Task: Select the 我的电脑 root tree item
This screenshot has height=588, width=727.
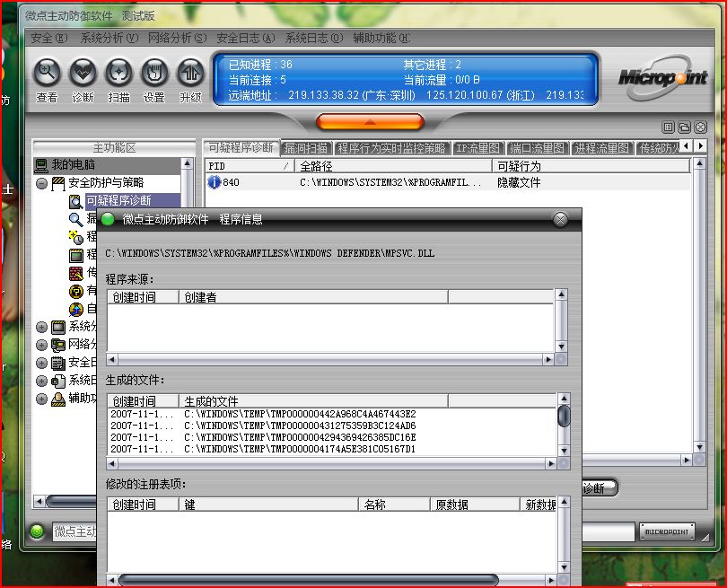Action: (74, 164)
